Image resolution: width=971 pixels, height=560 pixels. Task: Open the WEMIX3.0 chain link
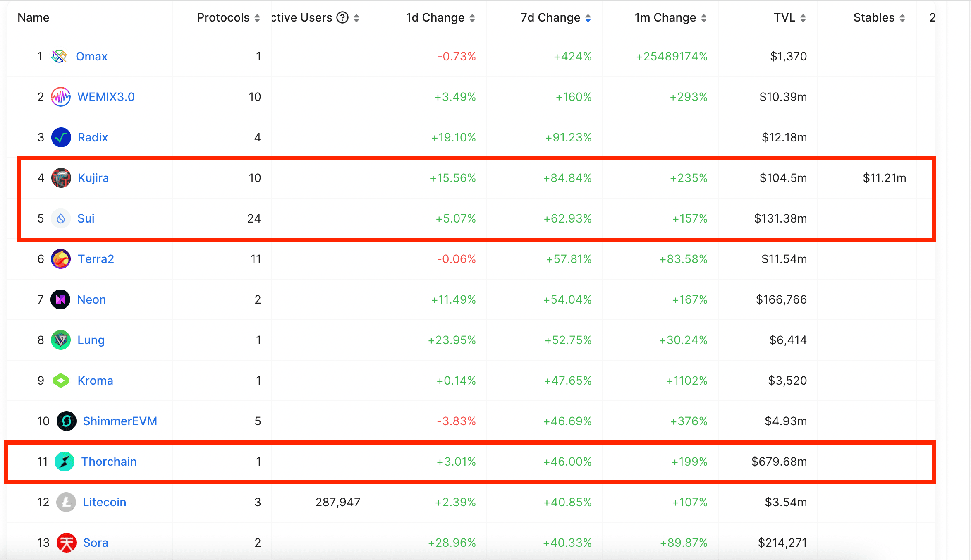[106, 97]
